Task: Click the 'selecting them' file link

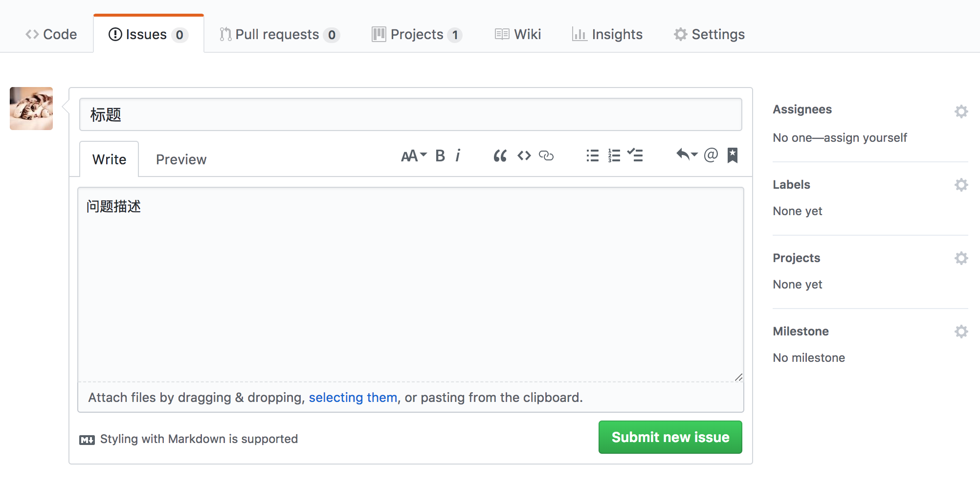Action: (x=353, y=398)
